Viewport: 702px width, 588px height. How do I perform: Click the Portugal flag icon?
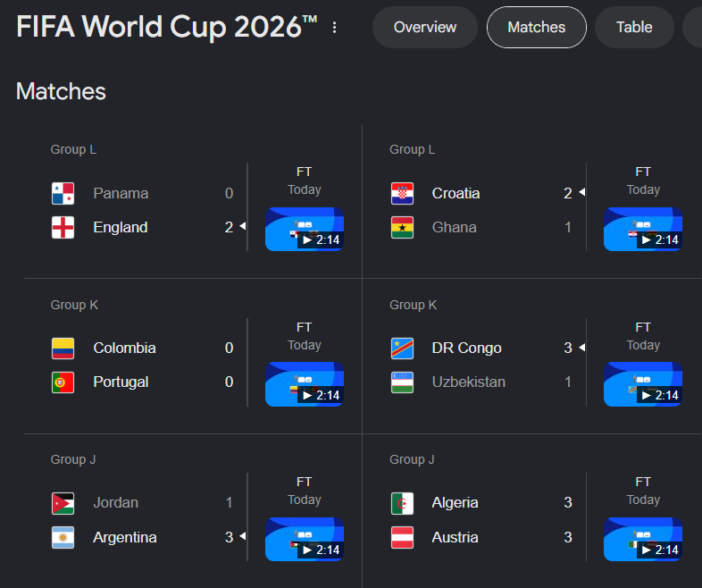coord(63,382)
